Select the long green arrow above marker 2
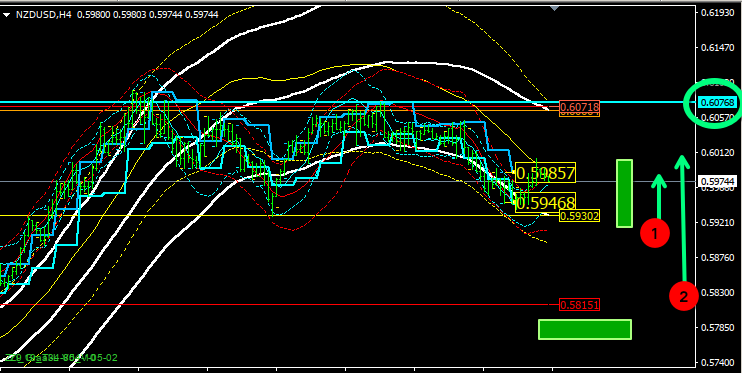The width and height of the screenshot is (742, 373). (682, 218)
